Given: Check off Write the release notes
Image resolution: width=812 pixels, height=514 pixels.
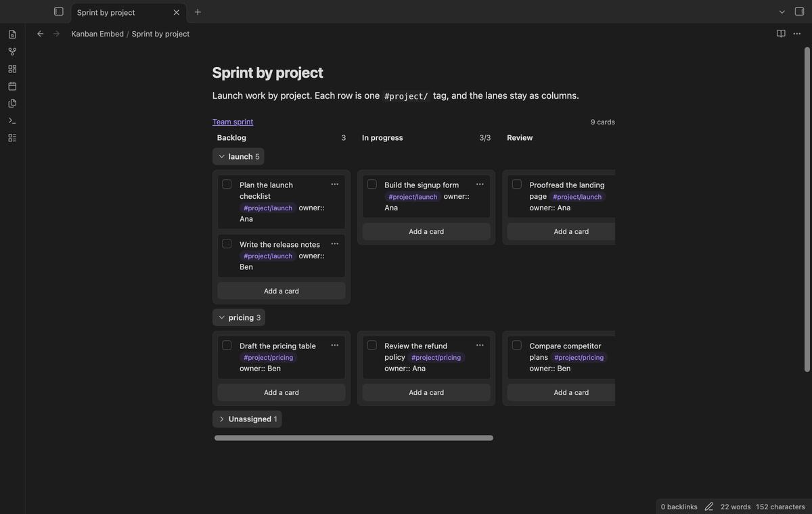Looking at the screenshot, I should point(227,243).
